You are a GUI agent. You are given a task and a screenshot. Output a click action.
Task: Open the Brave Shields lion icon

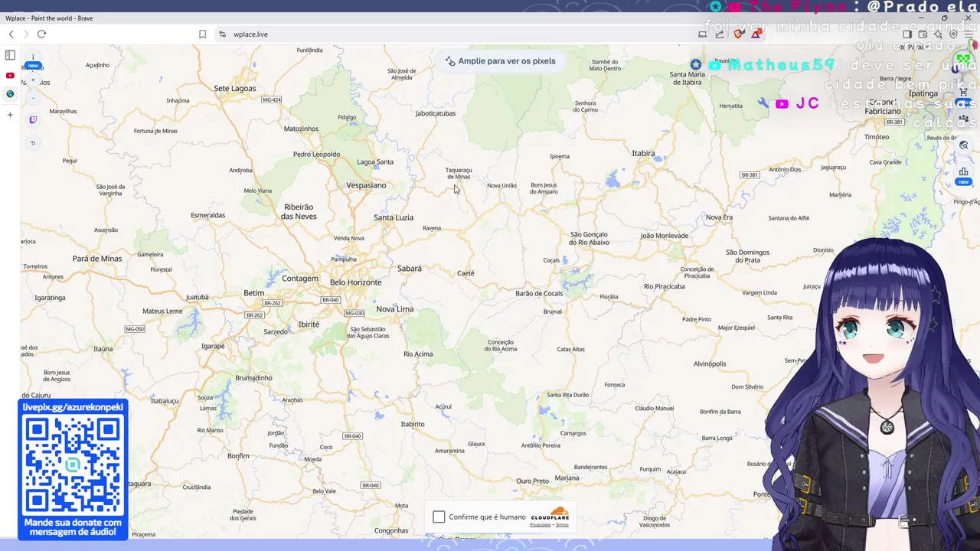tap(738, 34)
